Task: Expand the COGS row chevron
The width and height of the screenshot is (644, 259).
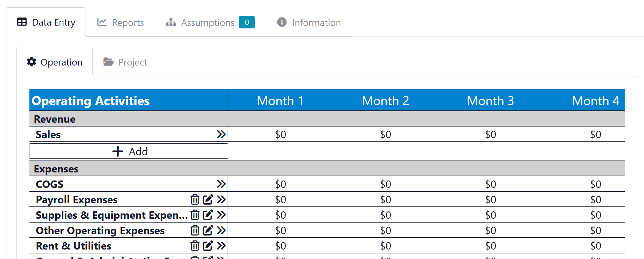Action: coord(221,184)
